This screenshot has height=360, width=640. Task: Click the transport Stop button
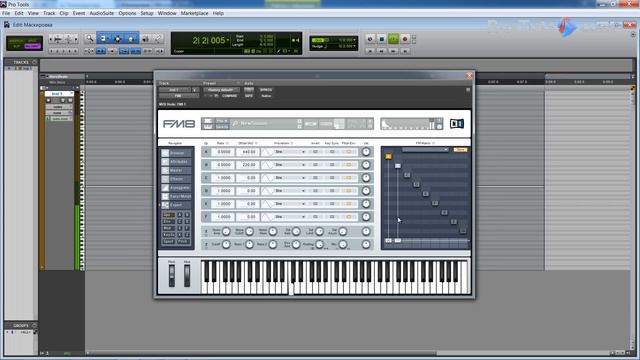[x=382, y=39]
